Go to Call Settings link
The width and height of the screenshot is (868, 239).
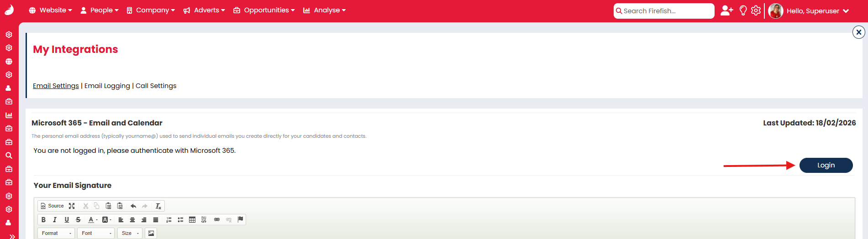click(x=156, y=86)
